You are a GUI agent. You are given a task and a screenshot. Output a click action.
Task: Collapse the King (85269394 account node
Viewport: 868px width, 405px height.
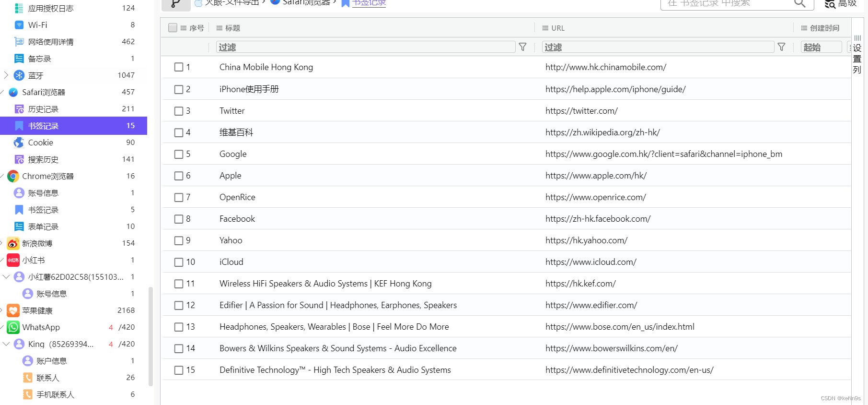tap(6, 344)
